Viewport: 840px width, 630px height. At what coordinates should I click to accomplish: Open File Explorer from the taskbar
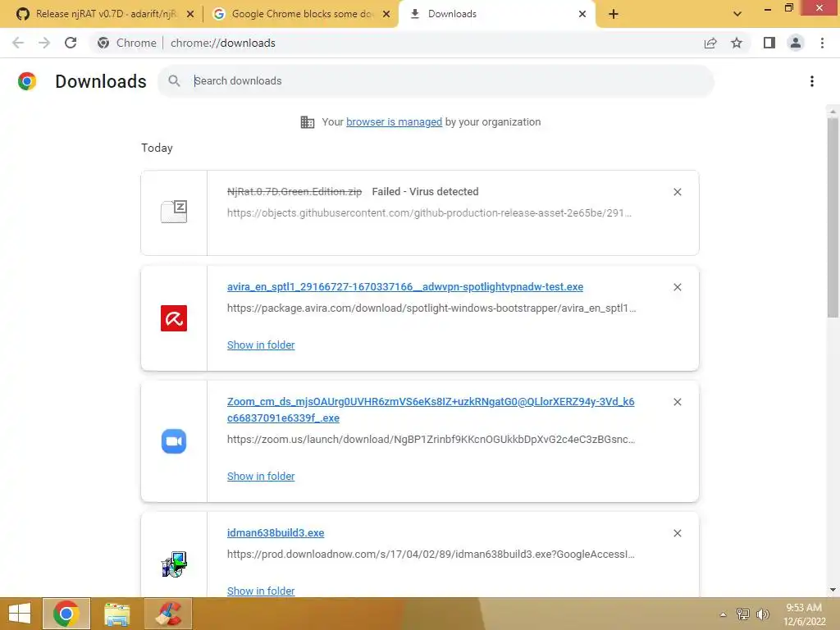[x=116, y=614]
